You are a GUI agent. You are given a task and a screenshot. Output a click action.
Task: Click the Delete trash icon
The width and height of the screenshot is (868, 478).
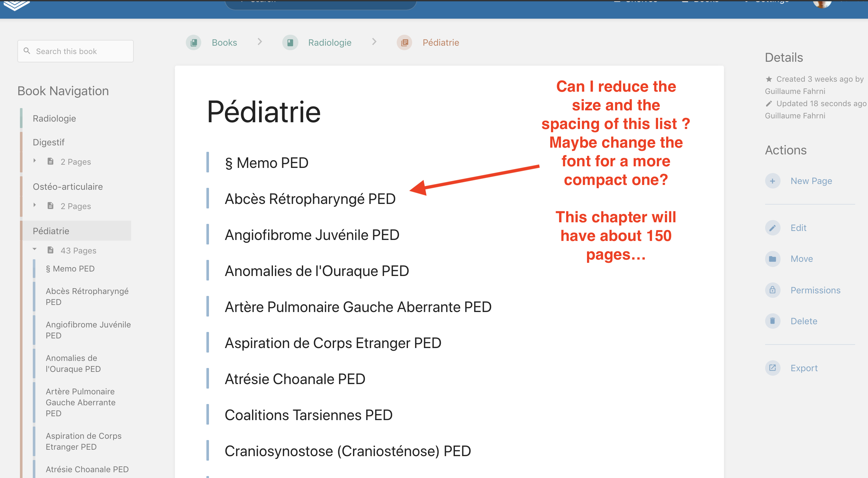click(x=773, y=321)
